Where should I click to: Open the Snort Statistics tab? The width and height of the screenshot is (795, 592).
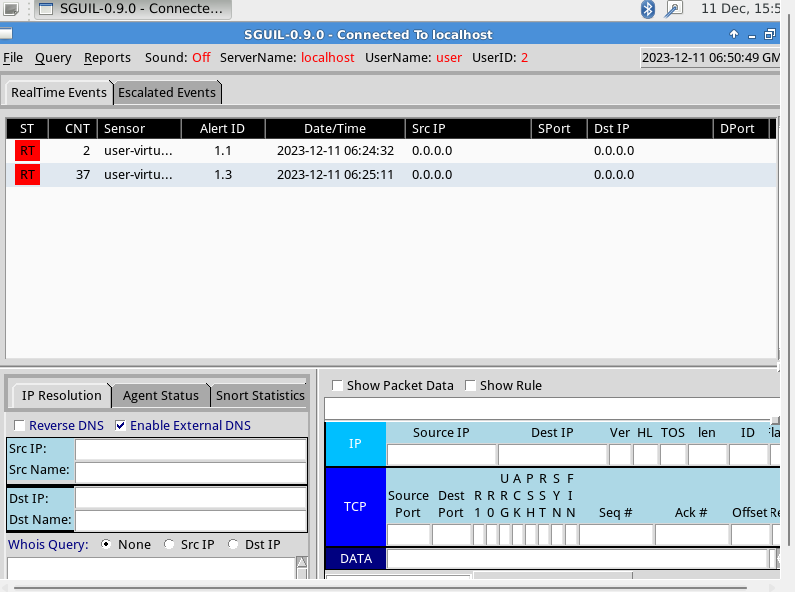click(260, 395)
